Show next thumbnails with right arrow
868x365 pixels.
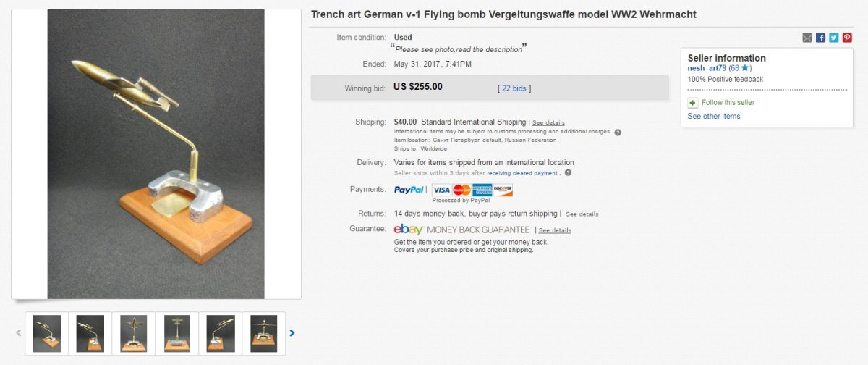click(x=292, y=333)
